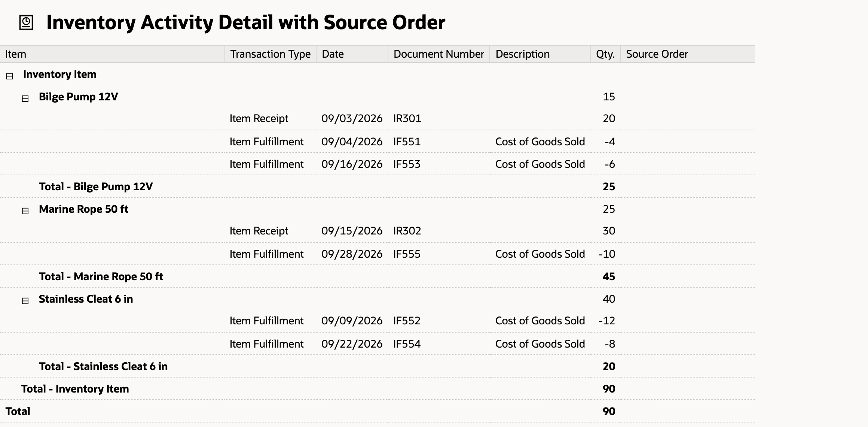
Task: Collapse the Stainless Cleat 6 in section
Action: [25, 301]
